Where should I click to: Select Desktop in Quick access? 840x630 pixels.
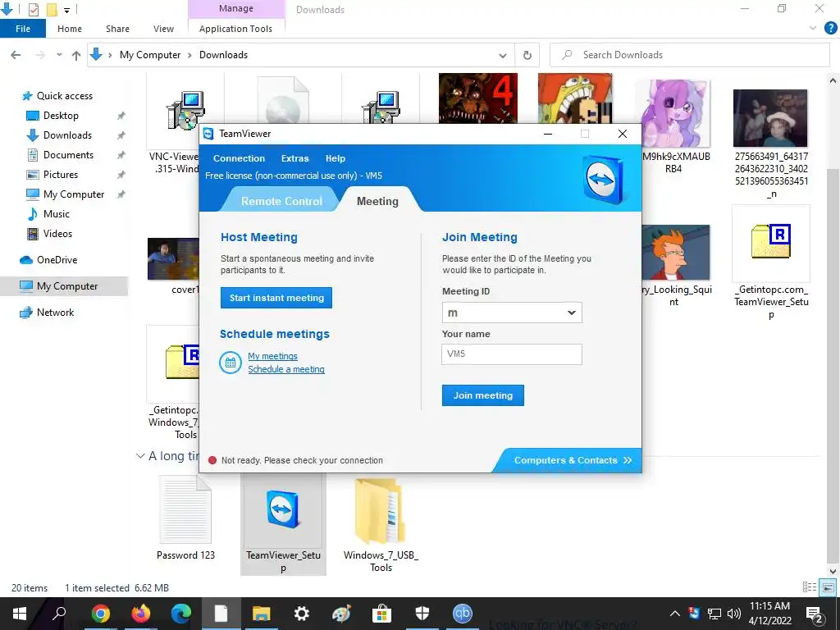coord(61,115)
